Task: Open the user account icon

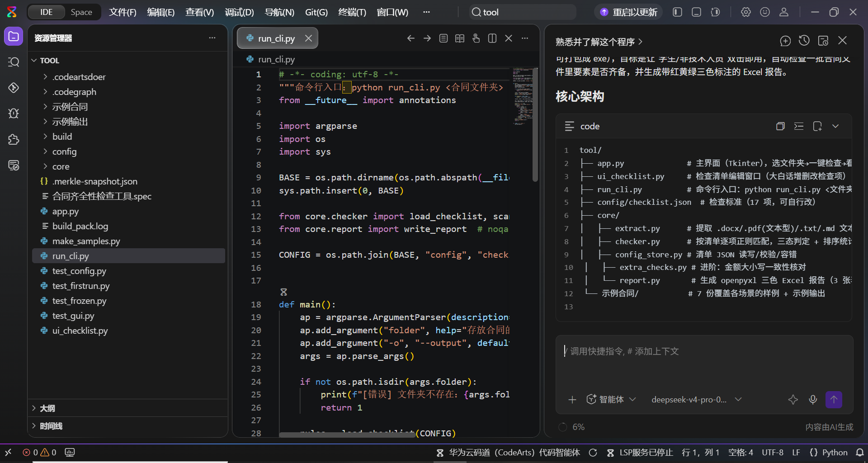Action: point(784,12)
